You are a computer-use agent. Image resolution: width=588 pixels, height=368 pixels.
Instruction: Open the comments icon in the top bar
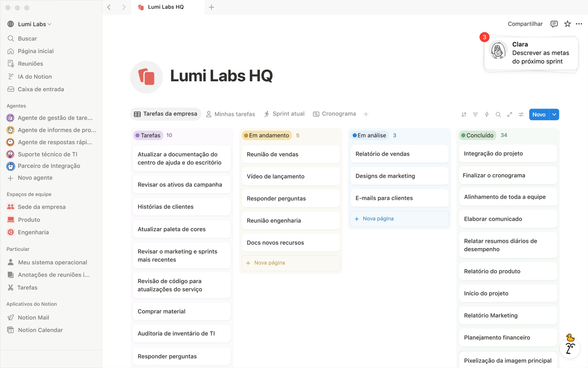tap(554, 24)
